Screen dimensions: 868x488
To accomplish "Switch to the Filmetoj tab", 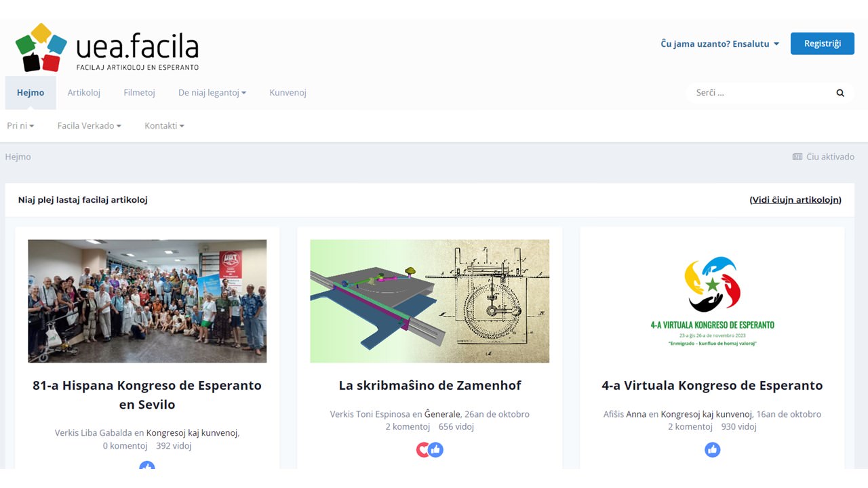I will point(139,93).
